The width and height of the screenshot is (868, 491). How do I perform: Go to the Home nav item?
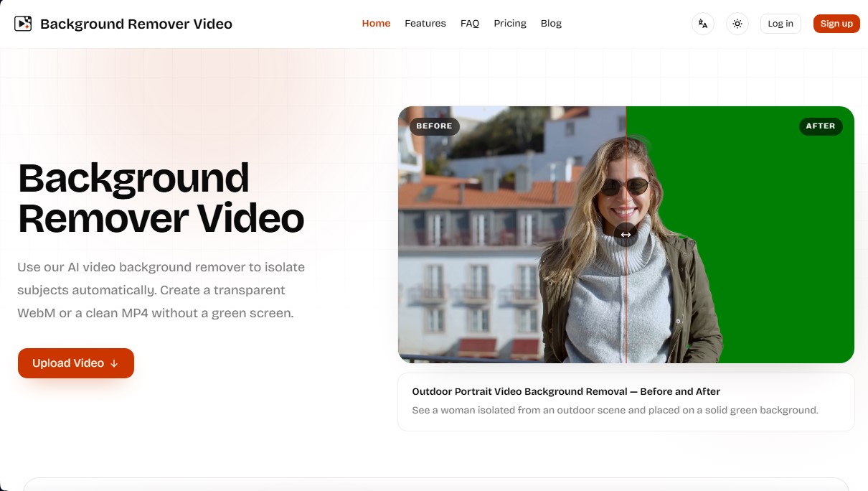376,24
